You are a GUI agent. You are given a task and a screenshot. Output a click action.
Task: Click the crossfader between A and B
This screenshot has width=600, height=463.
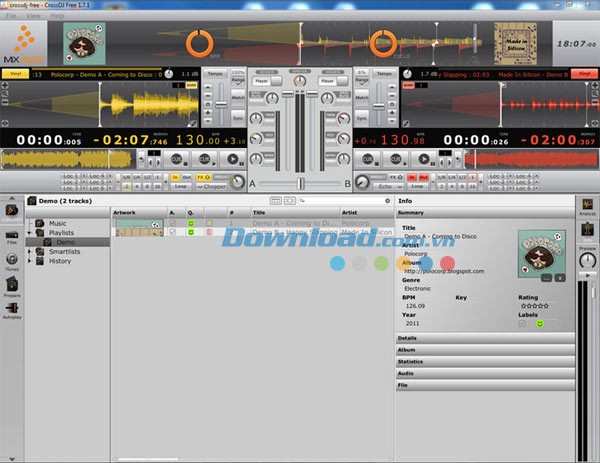pos(301,185)
